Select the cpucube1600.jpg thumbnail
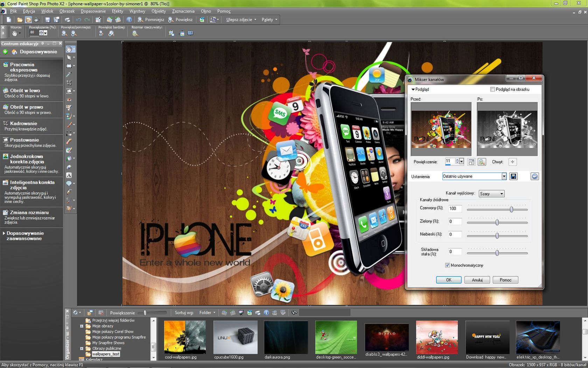The image size is (588, 368). coord(235,337)
